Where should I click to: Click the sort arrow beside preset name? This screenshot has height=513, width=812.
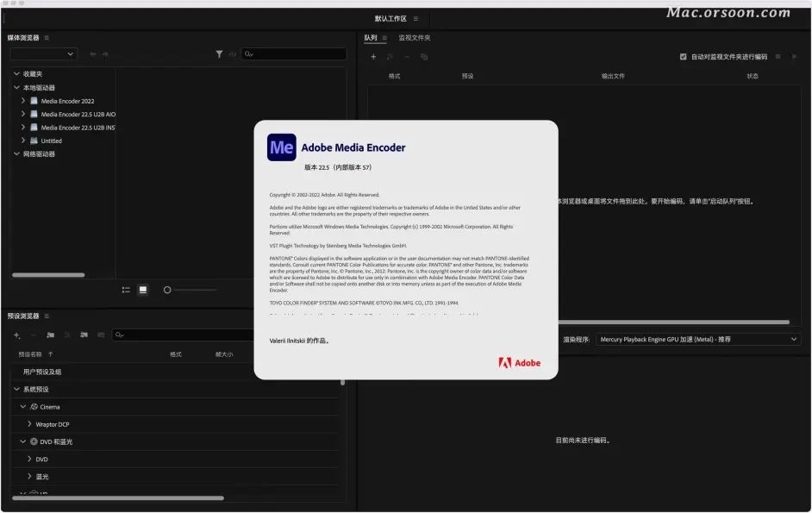point(50,354)
